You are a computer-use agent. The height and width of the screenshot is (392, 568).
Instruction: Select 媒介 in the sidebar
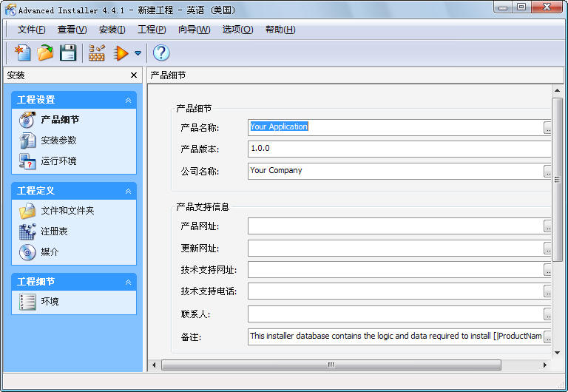[50, 251]
